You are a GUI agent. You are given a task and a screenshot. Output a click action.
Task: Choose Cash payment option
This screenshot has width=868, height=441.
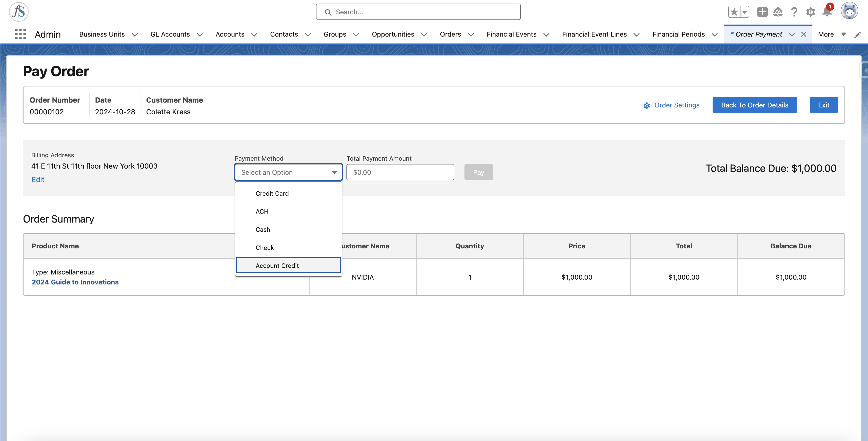point(288,230)
